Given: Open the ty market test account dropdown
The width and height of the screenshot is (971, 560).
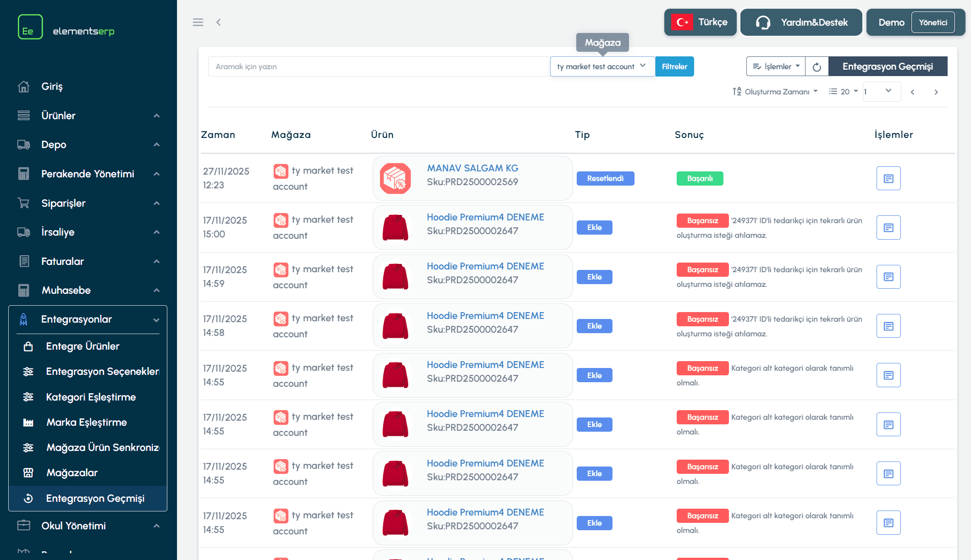Looking at the screenshot, I should (601, 66).
